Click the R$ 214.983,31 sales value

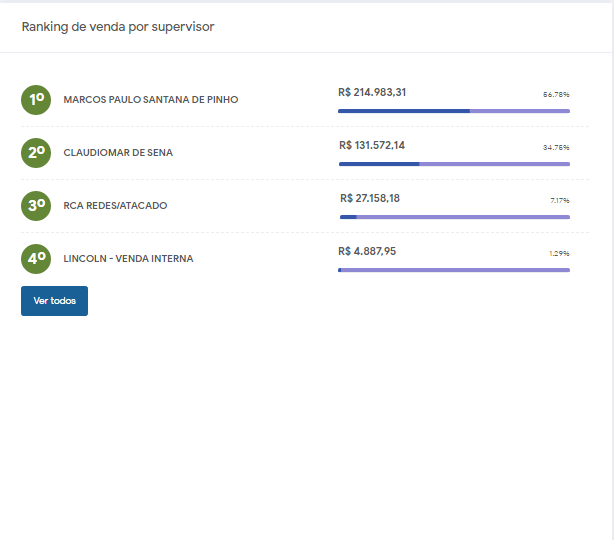(372, 92)
